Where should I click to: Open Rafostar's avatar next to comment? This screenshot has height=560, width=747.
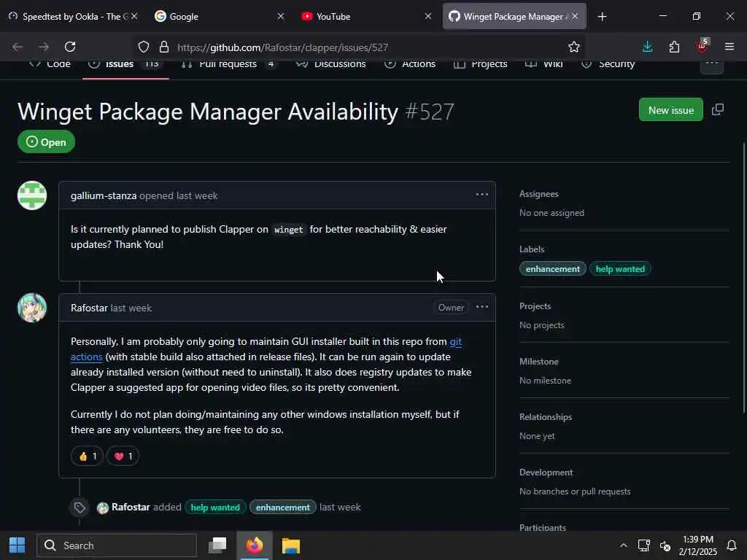click(x=32, y=308)
